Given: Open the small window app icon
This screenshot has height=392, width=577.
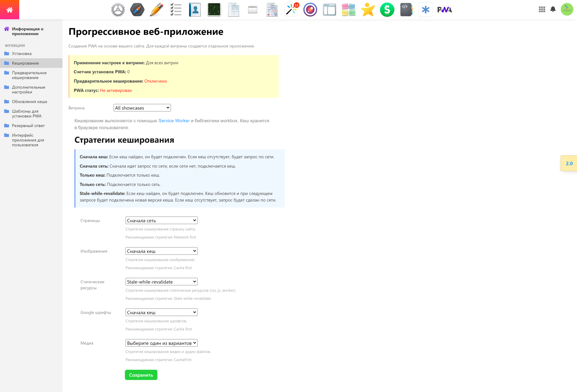Looking at the screenshot, I should pos(253,10).
